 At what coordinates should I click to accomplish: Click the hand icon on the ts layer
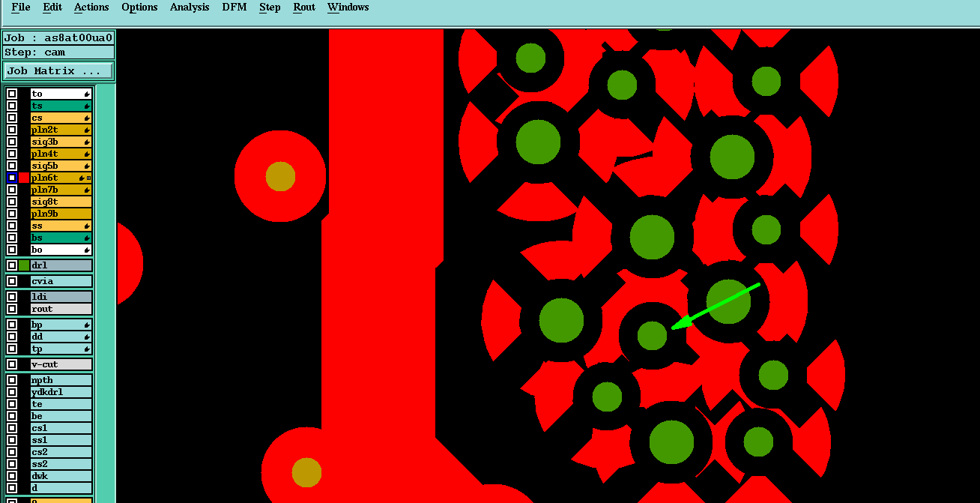87,106
